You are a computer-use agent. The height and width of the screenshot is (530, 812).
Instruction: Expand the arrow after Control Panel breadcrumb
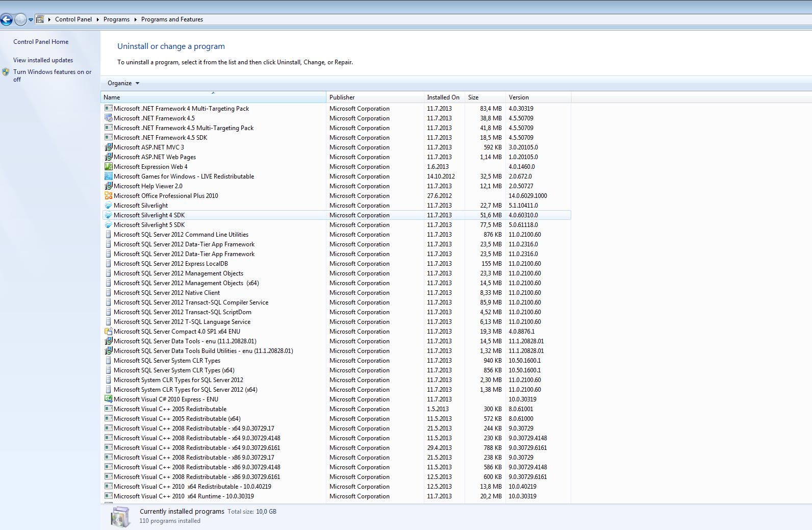click(98, 19)
